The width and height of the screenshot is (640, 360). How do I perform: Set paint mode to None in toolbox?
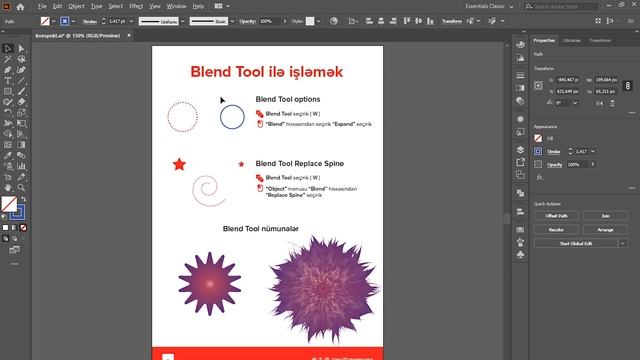point(23,228)
